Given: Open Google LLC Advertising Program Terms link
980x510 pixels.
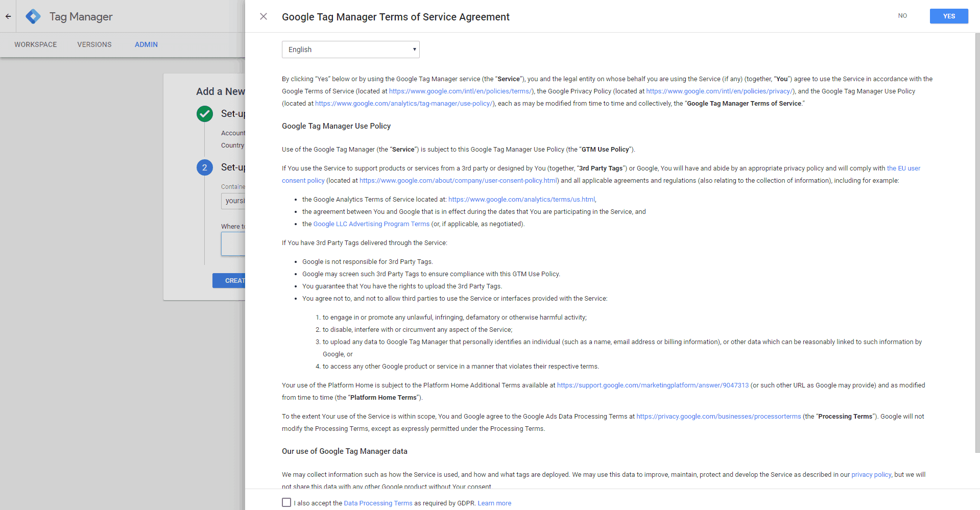Looking at the screenshot, I should pyautogui.click(x=371, y=224).
